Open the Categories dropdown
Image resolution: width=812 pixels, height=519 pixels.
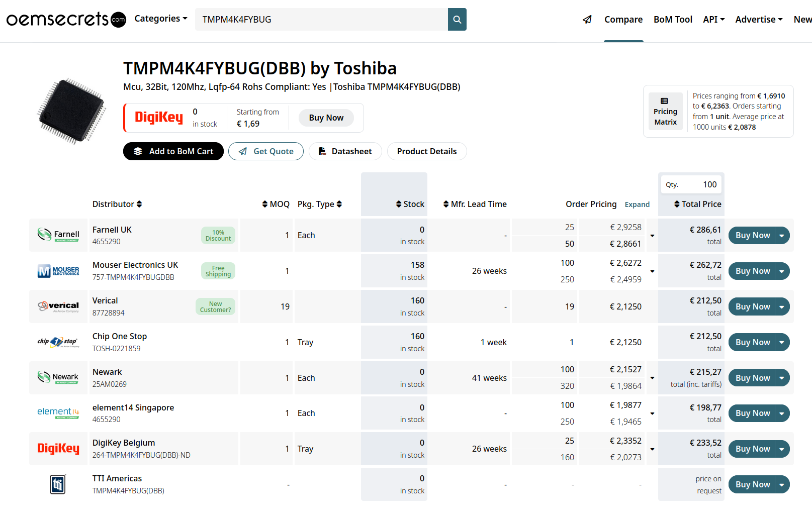(161, 19)
